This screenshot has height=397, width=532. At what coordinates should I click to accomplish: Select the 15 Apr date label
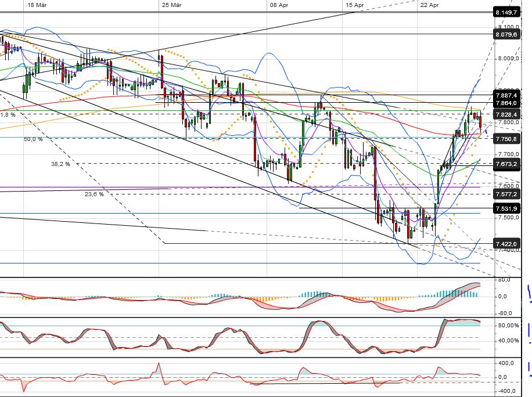point(354,5)
